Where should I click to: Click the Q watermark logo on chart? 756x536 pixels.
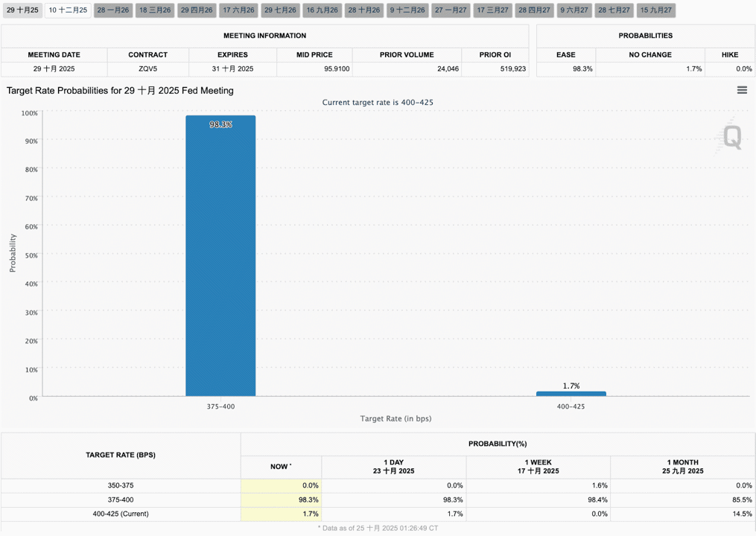click(732, 138)
